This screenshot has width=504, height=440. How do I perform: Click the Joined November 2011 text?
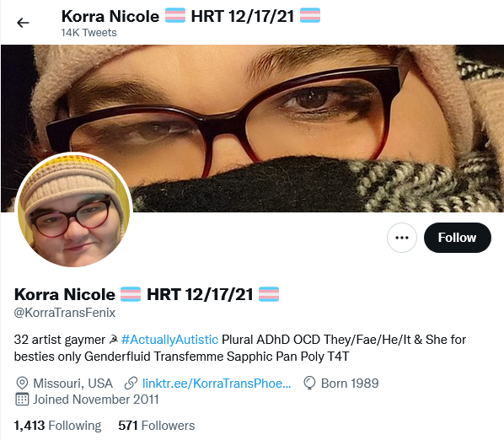(96, 400)
